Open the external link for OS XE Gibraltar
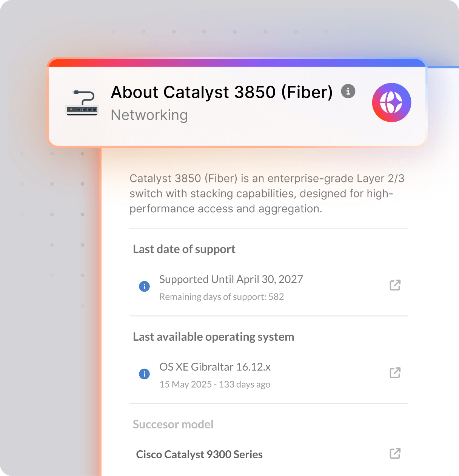 (x=395, y=373)
